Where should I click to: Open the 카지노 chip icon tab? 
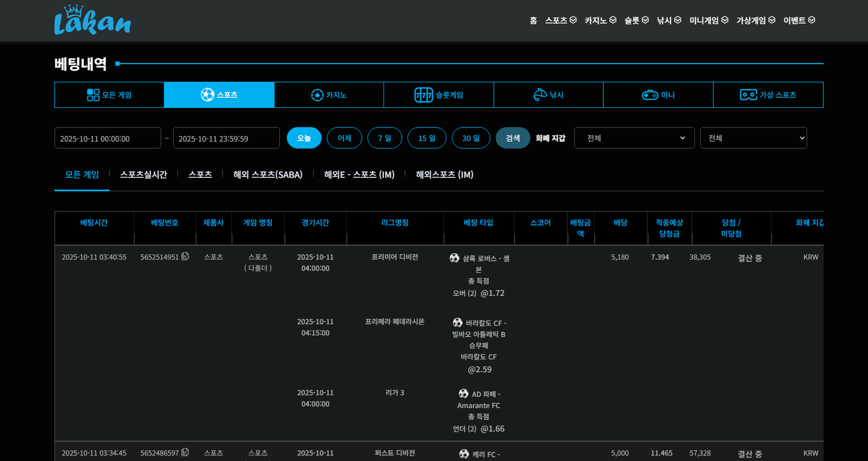[x=329, y=95]
